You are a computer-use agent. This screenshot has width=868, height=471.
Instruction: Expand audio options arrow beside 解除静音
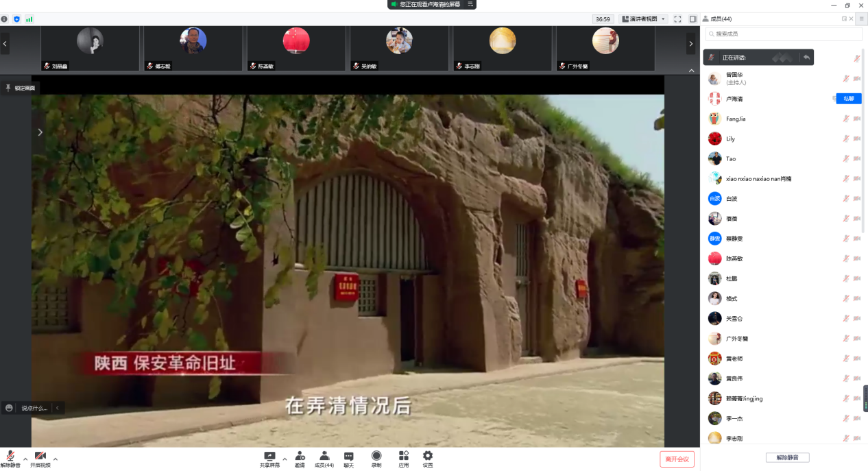point(25,459)
